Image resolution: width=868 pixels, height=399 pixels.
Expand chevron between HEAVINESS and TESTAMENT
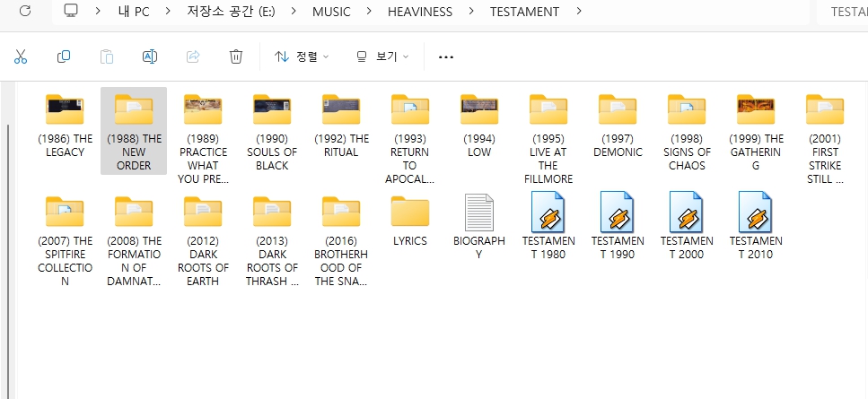click(471, 11)
